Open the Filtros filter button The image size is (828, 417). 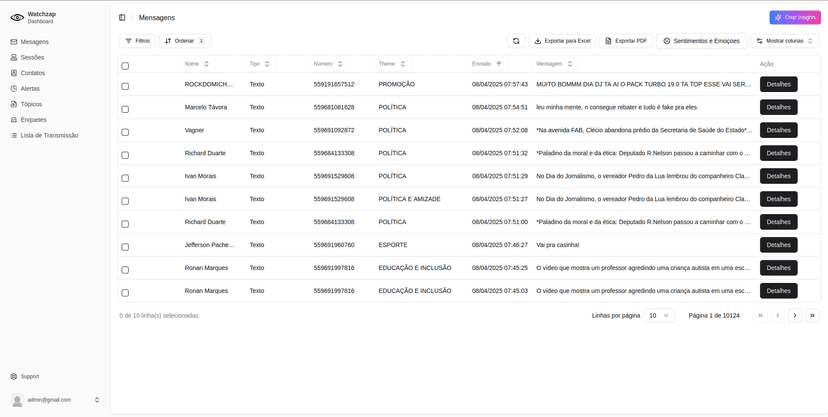point(137,41)
